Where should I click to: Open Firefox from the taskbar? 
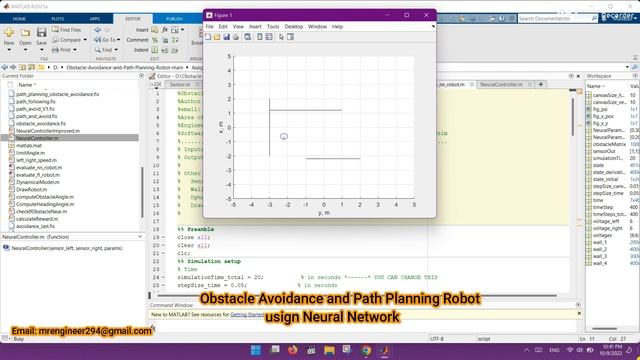pos(293,350)
